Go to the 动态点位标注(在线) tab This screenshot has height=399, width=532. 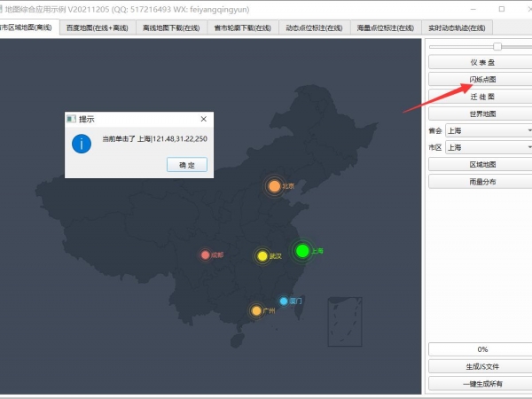point(314,28)
